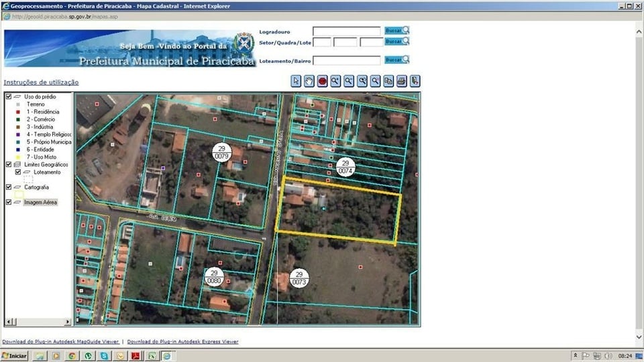Print the map with printer icon
This screenshot has width=644, height=362.
coord(402,81)
